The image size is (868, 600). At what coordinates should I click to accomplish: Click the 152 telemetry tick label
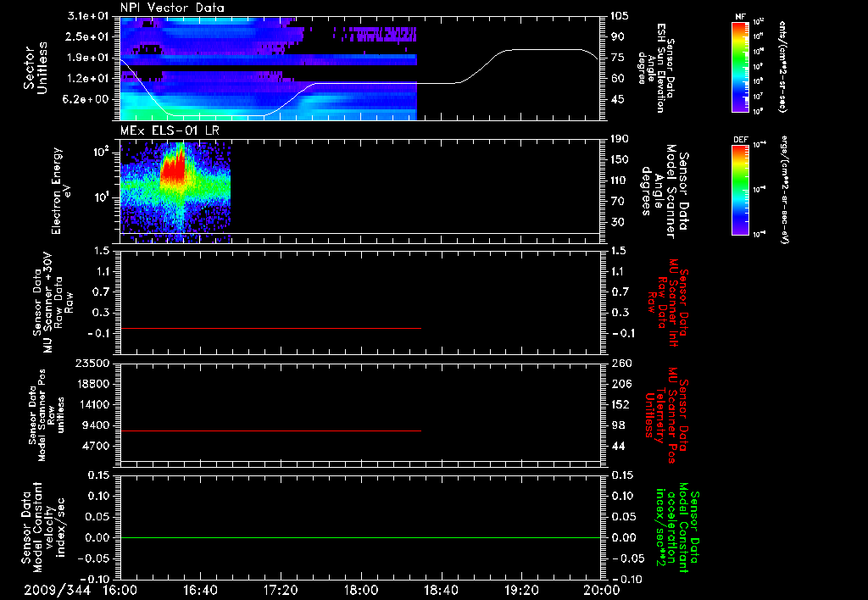(620, 404)
